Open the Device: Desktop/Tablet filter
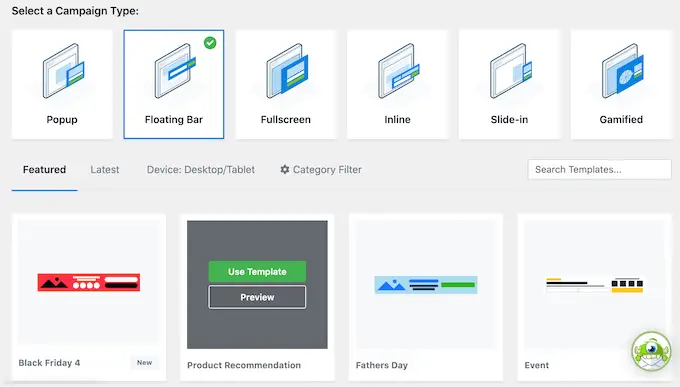The width and height of the screenshot is (680, 387). click(x=201, y=170)
